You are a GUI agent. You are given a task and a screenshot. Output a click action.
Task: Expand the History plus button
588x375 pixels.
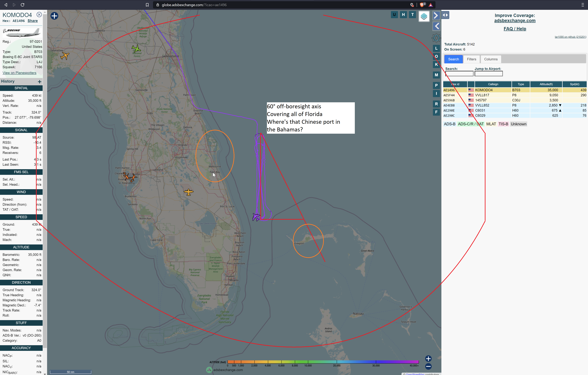pyautogui.click(x=39, y=82)
